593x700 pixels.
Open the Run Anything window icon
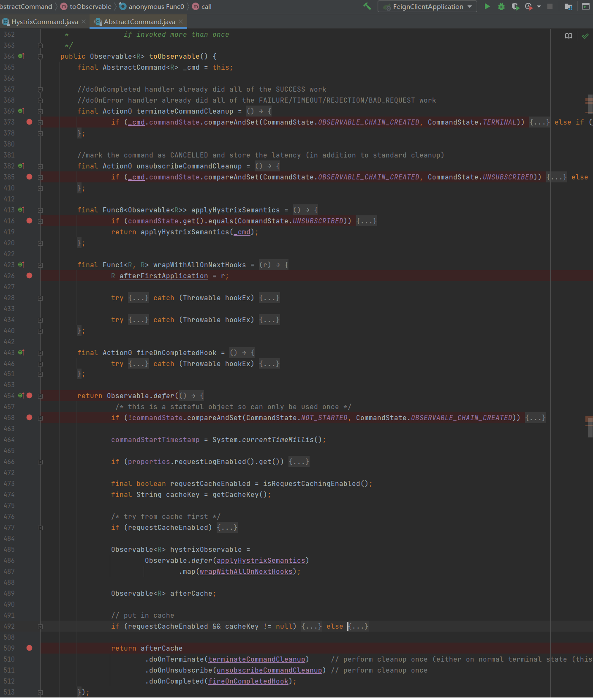click(586, 6)
